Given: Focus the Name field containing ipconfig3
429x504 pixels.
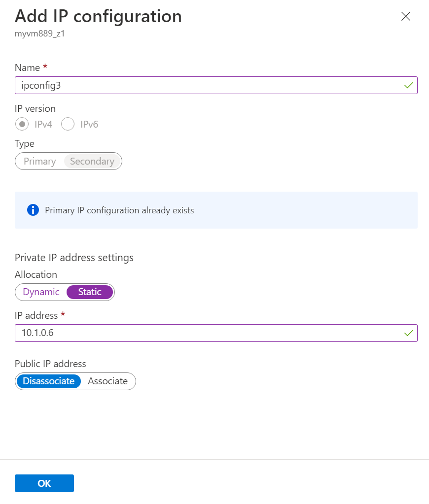Looking at the screenshot, I should 207,85.
